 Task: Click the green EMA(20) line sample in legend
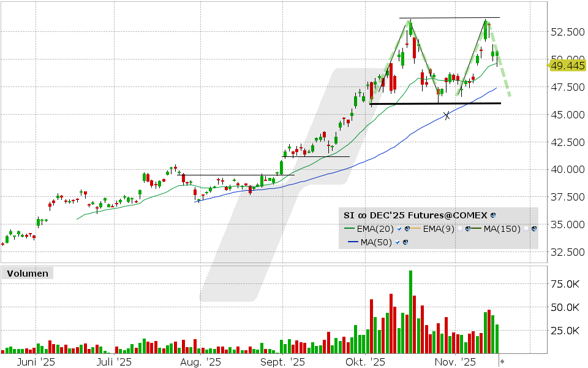click(349, 228)
